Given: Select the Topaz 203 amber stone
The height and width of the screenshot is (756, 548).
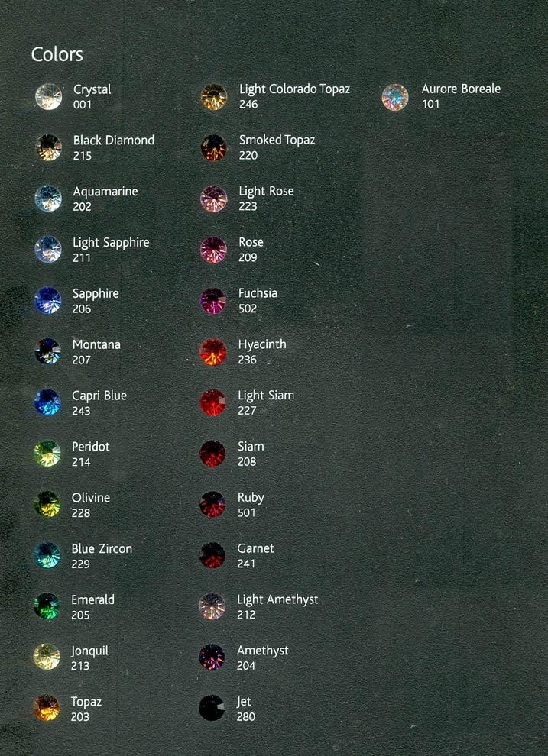Looking at the screenshot, I should [x=47, y=708].
